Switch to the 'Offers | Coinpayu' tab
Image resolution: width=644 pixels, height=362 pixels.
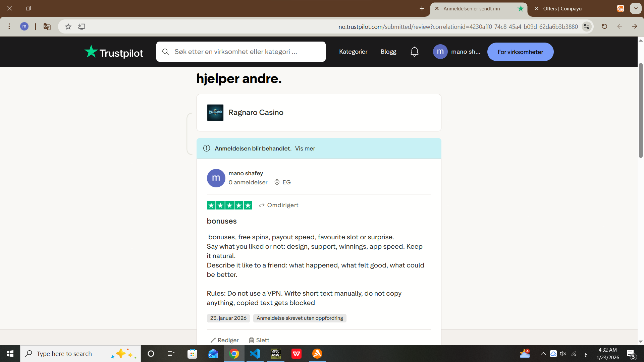(x=570, y=9)
